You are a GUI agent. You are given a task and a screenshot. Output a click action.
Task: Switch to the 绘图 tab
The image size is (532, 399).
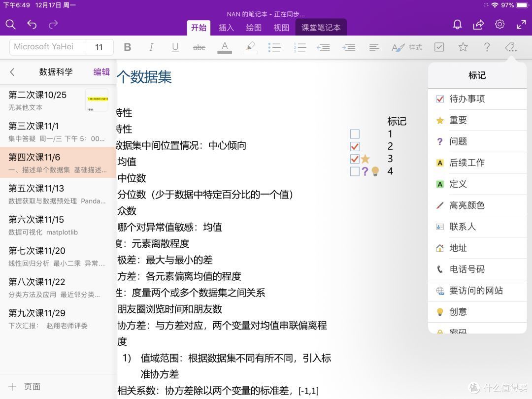tap(254, 28)
